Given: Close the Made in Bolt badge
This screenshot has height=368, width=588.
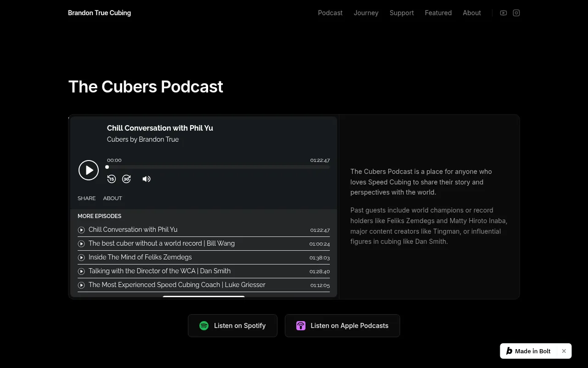Looking at the screenshot, I should coord(564,351).
